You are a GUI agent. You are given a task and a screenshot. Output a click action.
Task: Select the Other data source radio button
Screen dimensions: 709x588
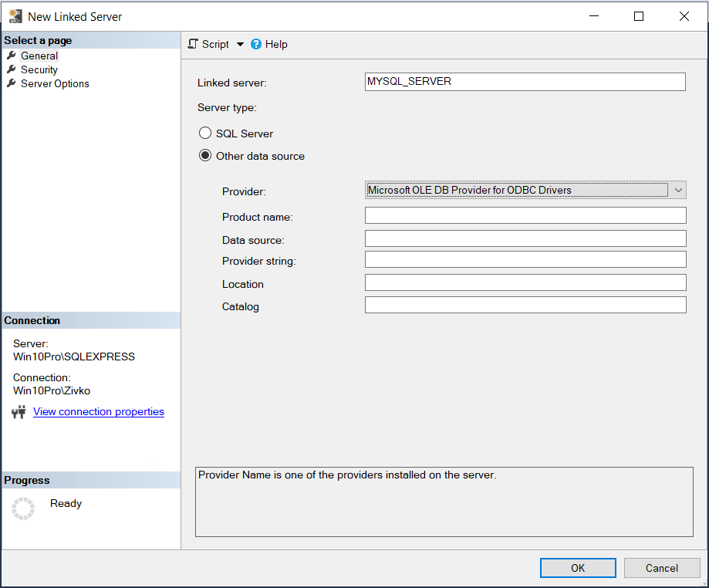pos(205,155)
